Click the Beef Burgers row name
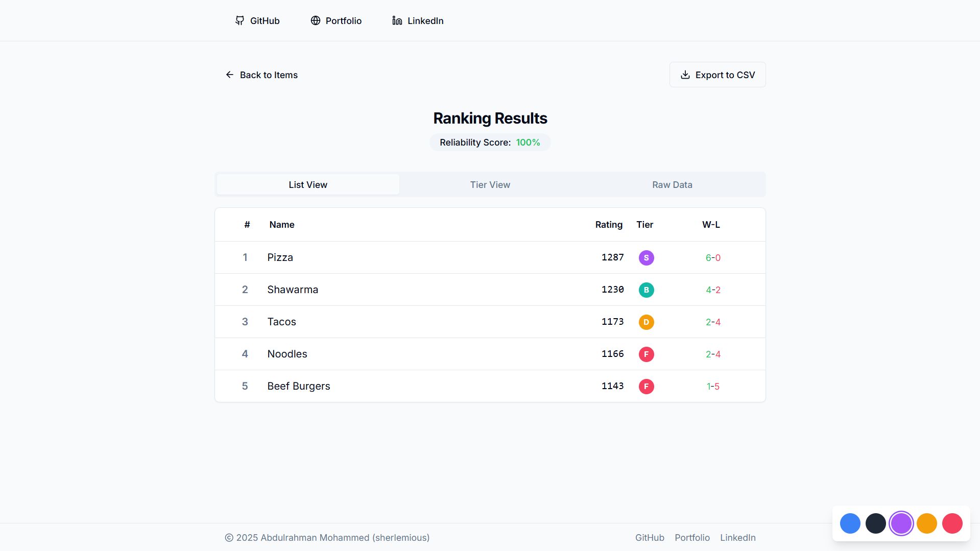Image resolution: width=980 pixels, height=551 pixels. (299, 386)
